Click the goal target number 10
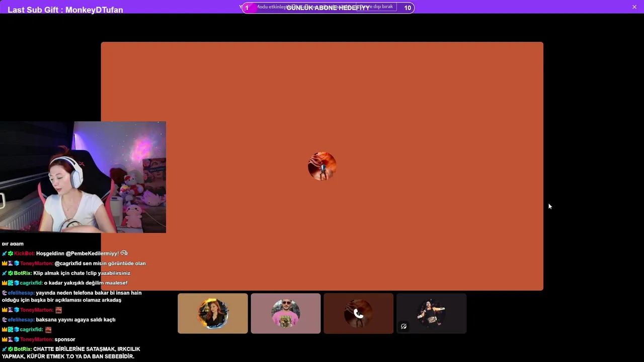Viewport: 644px width, 362px height. 408,8
